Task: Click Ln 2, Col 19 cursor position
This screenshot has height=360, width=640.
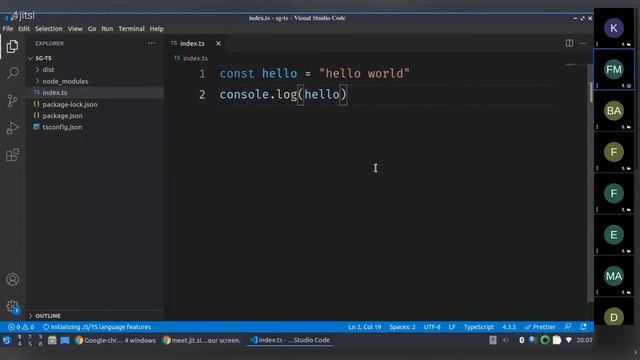Action: pos(364,327)
